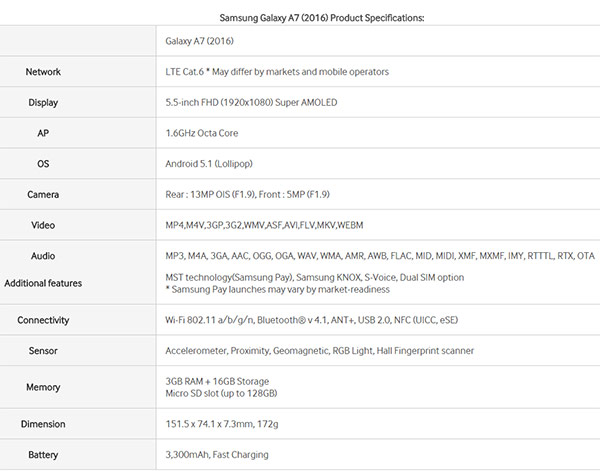The height and width of the screenshot is (471, 600).
Task: Select Android 5.1 (Lollipop) text
Action: (x=209, y=164)
